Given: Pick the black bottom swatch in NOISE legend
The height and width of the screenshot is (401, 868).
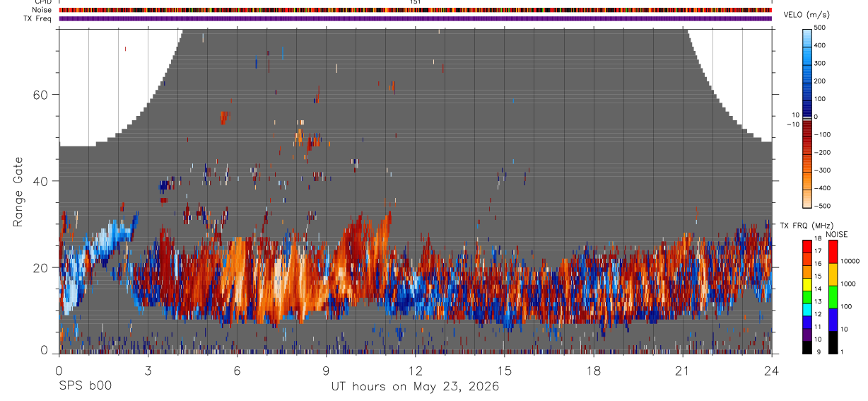Looking at the screenshot, I should click(833, 342).
